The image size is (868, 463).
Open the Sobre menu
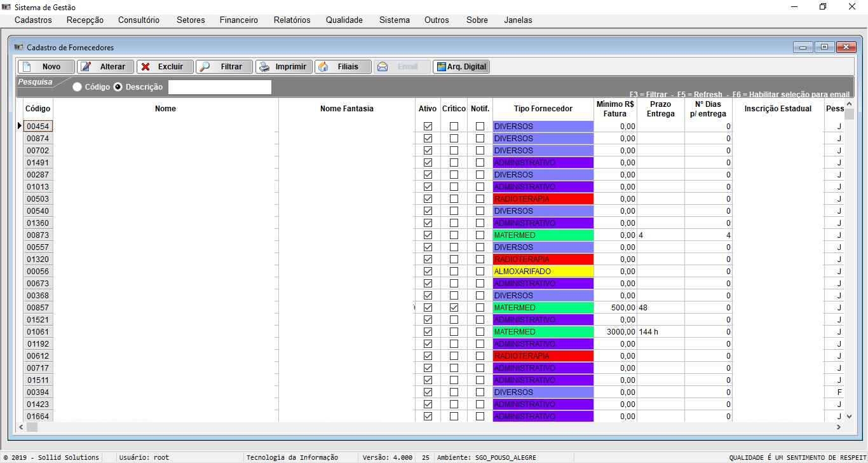click(x=477, y=20)
